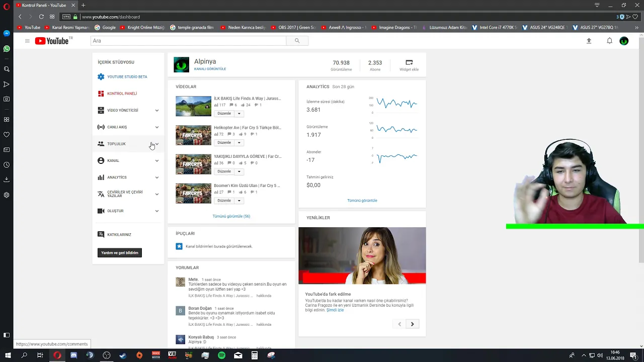
Task: Open Opera sidebar settings gear
Action: tap(7, 195)
